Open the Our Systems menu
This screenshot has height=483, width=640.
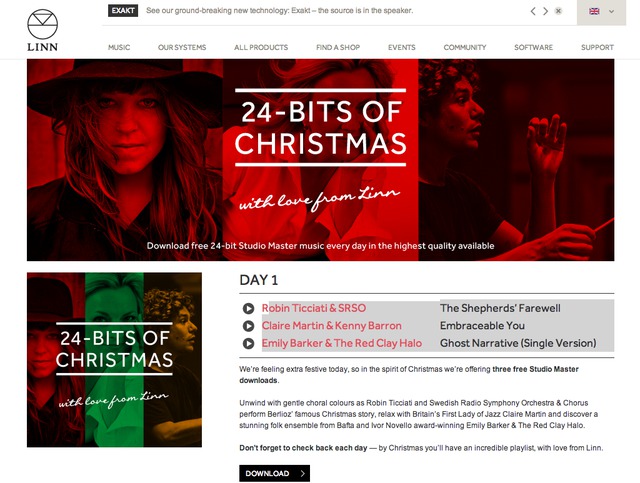point(182,47)
